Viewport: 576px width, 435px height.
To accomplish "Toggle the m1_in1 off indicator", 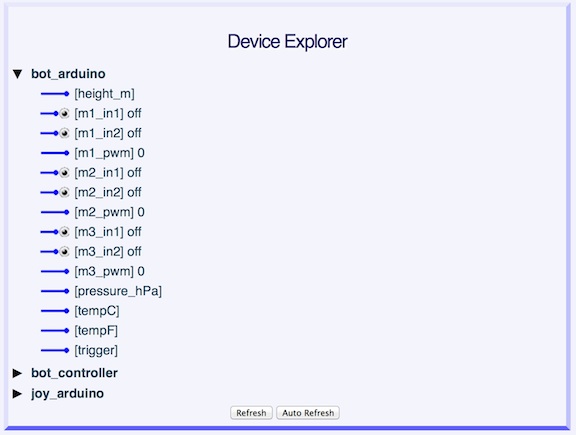I will pos(64,114).
